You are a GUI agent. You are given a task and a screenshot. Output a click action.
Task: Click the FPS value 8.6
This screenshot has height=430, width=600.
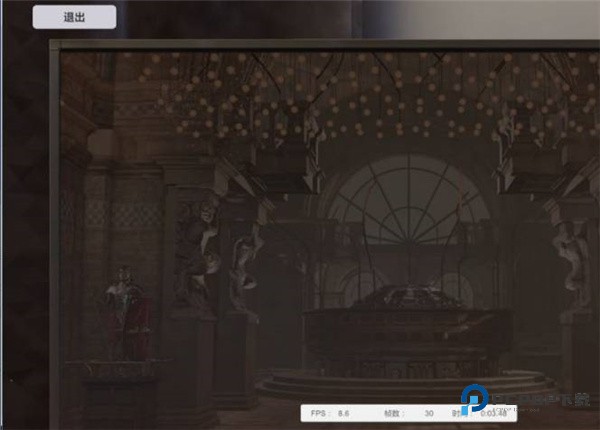point(345,411)
